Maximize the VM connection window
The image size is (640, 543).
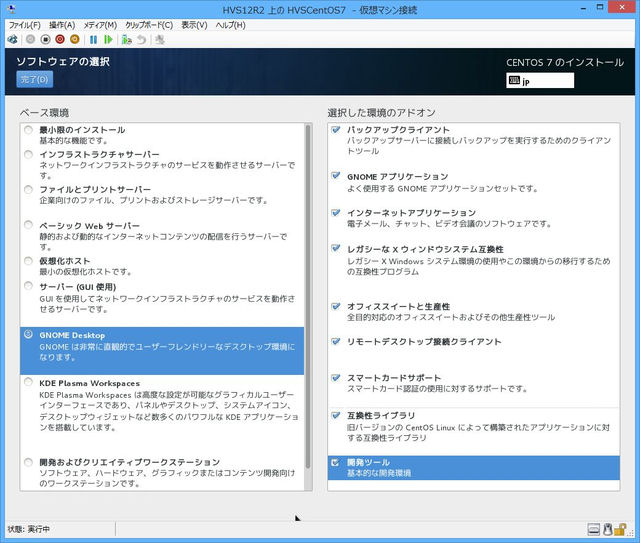600,7
